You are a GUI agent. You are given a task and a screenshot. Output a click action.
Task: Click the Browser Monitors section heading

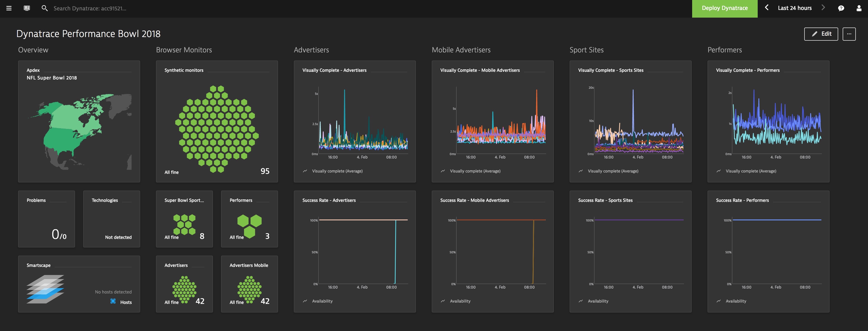tap(184, 50)
